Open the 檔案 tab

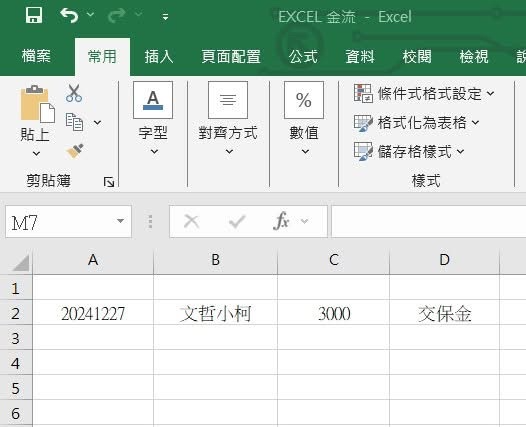pos(36,56)
